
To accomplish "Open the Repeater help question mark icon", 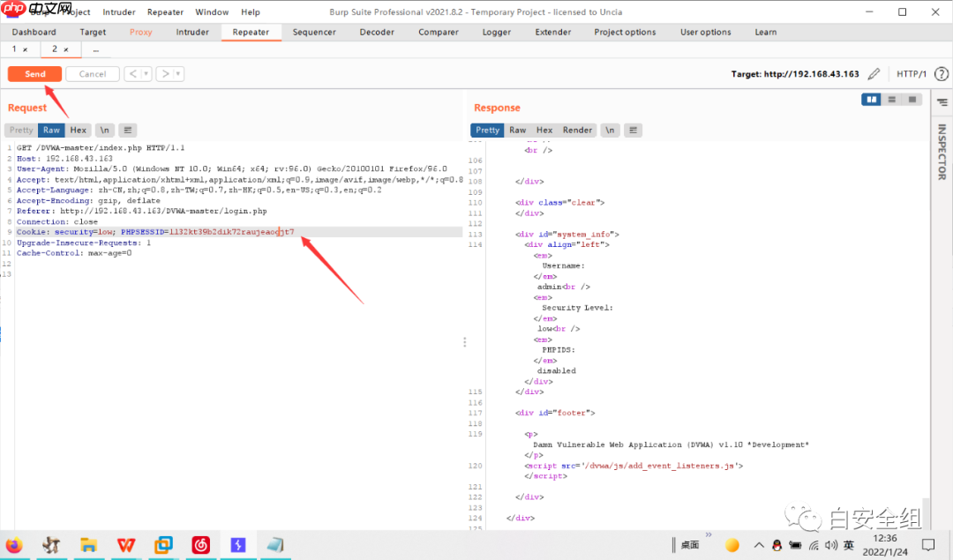I will pos(942,74).
